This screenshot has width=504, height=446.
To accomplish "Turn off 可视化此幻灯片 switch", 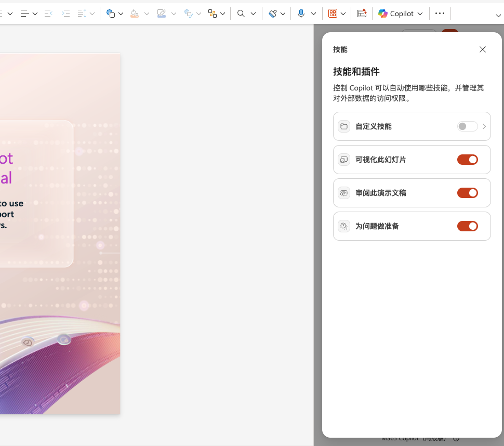I will point(467,160).
